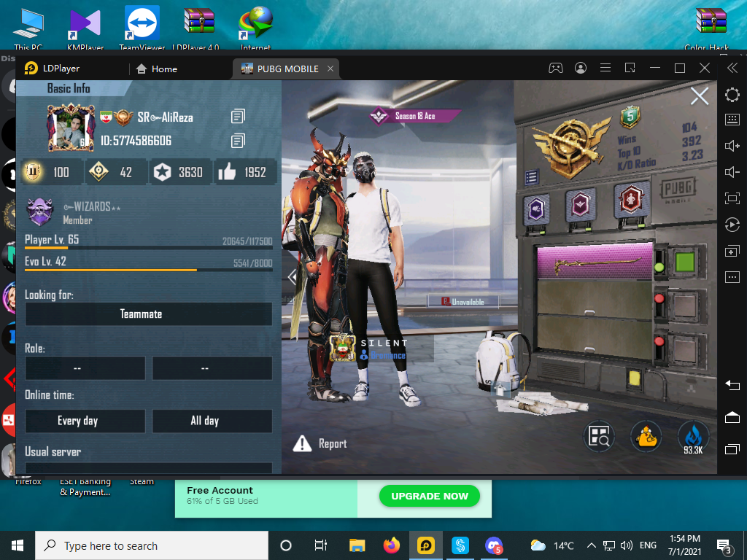Open LDPlayer gamepad settings
The width and height of the screenshot is (747, 560).
coord(555,68)
